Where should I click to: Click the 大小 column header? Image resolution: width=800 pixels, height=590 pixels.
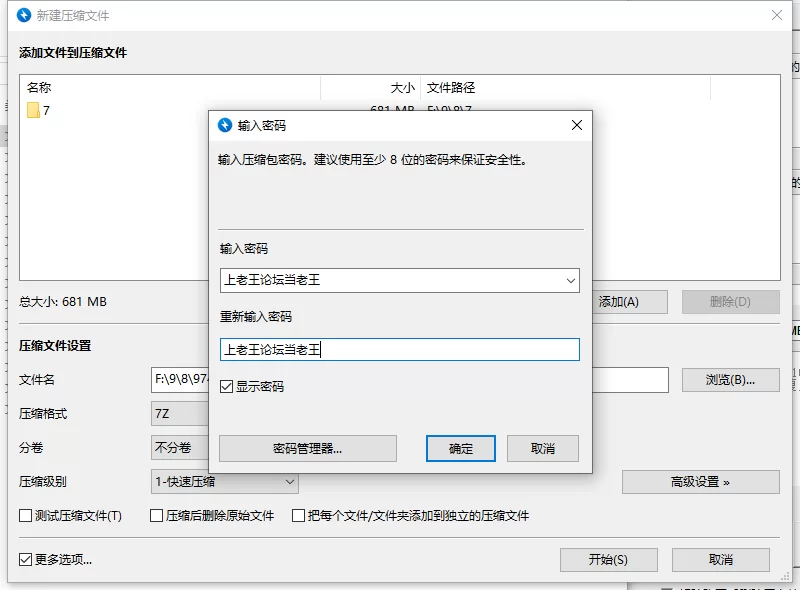[x=371, y=88]
